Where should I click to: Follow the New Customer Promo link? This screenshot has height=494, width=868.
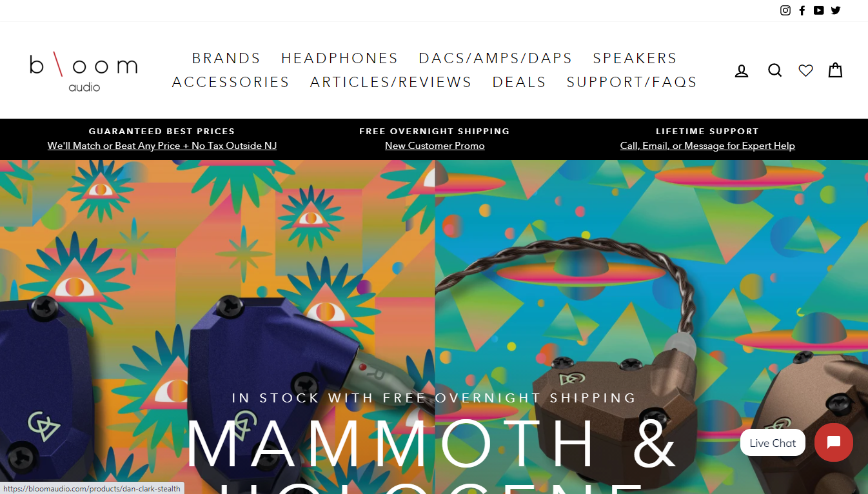tap(435, 146)
